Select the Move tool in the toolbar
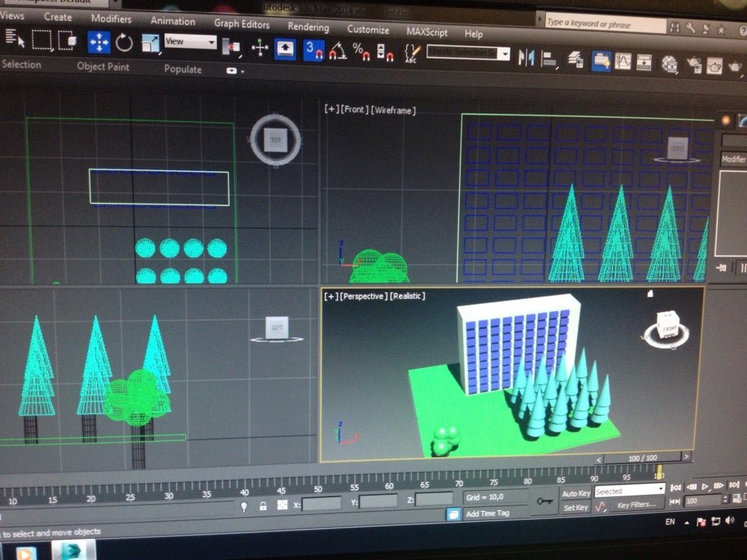The width and height of the screenshot is (747, 560). (x=99, y=42)
